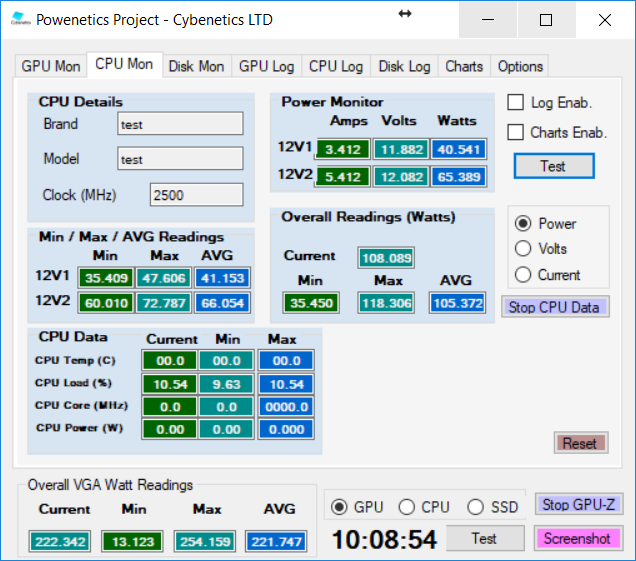The width and height of the screenshot is (636, 561).
Task: Click the CPU Power Max value 0.000
Action: pyautogui.click(x=286, y=429)
